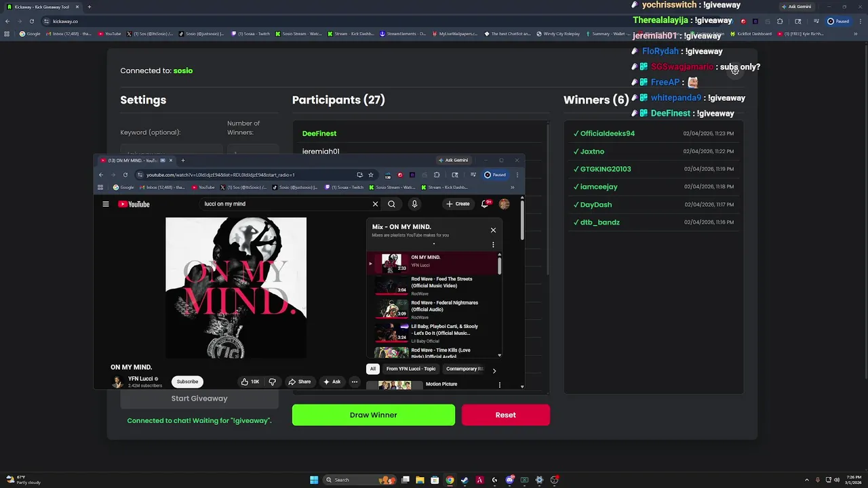Open YouTube notifications bell
Image resolution: width=868 pixels, height=488 pixels.
tap(486, 203)
